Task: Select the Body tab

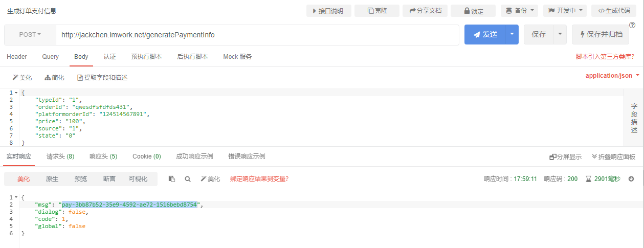Action: point(81,57)
